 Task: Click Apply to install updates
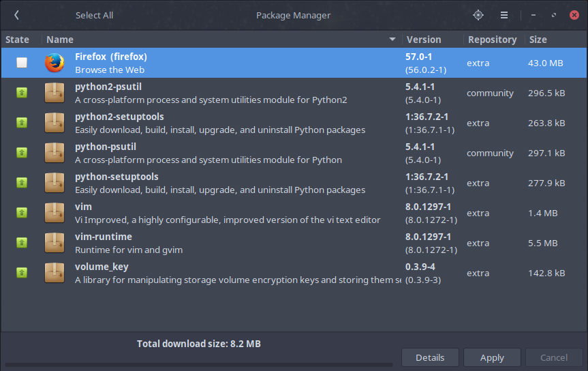pyautogui.click(x=492, y=357)
